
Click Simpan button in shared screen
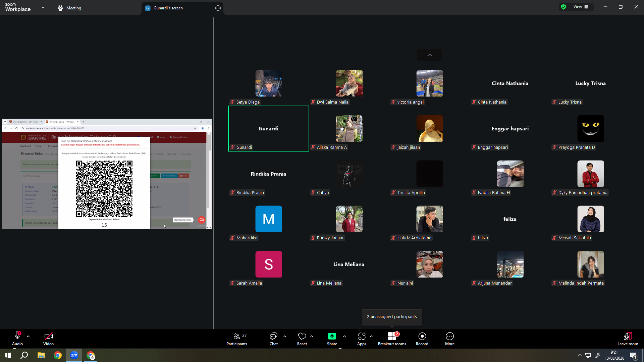click(155, 176)
